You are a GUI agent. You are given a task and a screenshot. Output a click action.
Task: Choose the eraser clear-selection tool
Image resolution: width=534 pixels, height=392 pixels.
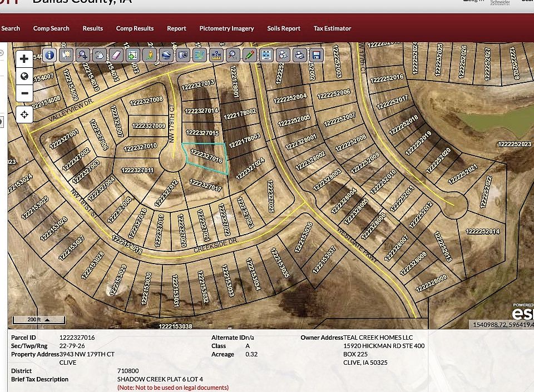(x=116, y=55)
